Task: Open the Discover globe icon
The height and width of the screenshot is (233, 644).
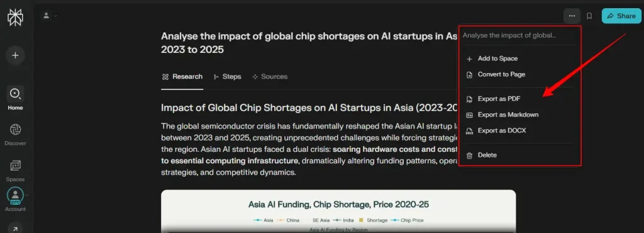Action: click(x=15, y=130)
